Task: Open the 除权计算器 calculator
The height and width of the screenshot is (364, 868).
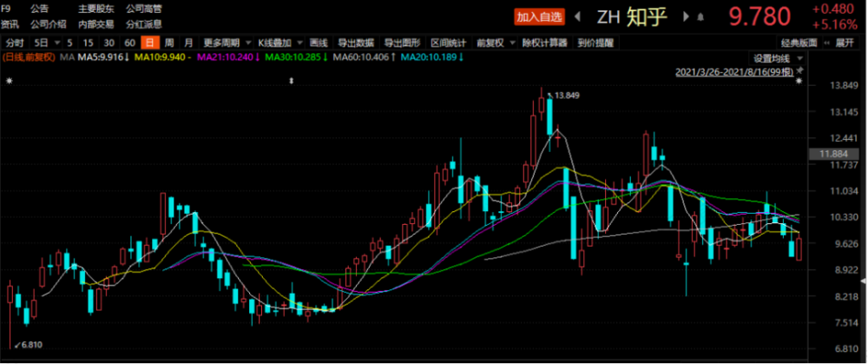Action: pos(545,43)
